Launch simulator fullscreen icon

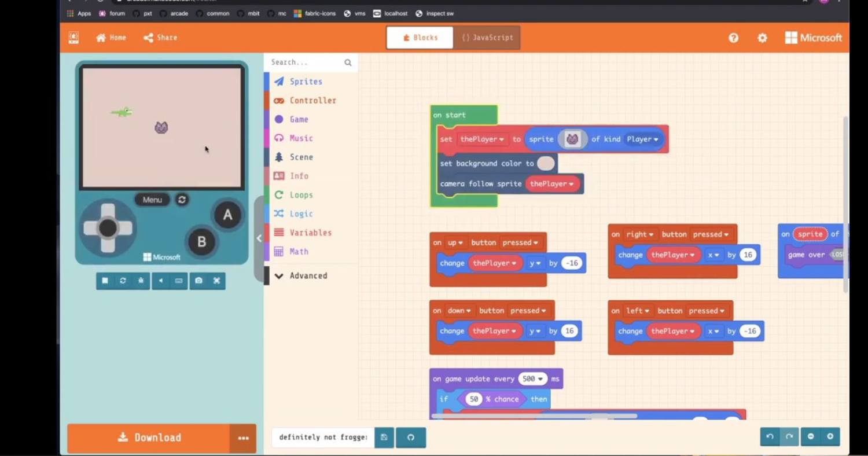216,281
